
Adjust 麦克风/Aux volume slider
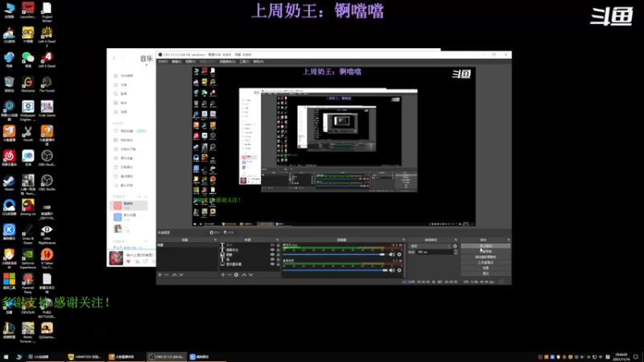point(334,254)
